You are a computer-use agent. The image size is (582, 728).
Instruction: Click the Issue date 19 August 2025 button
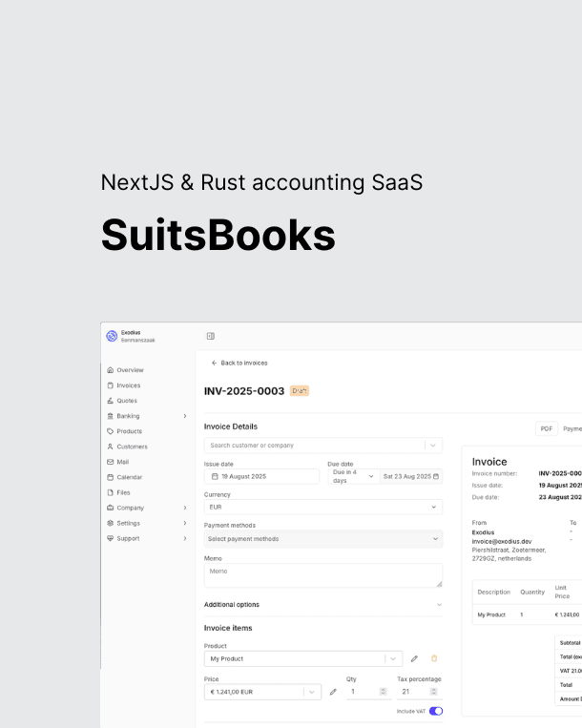tap(261, 476)
